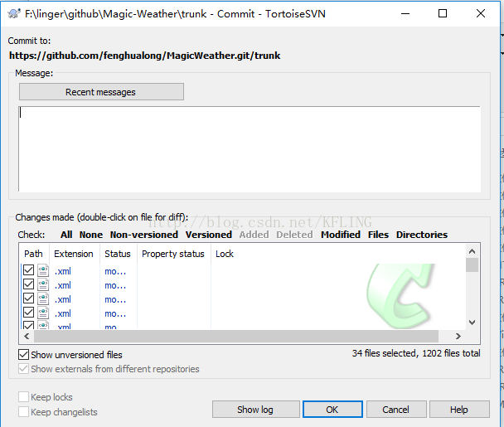The width and height of the screenshot is (504, 427).
Task: Click into the commit Message text box
Action: [250, 149]
